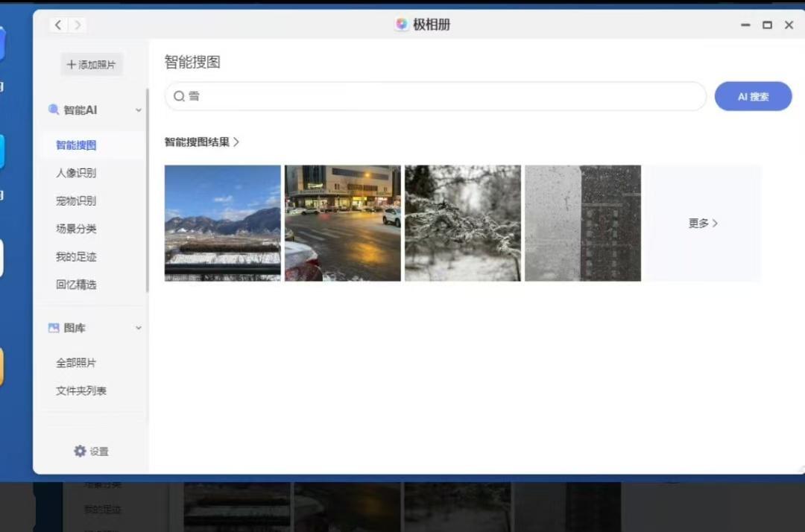Screen dimensions: 805x532
Task: Go back with the left arrow button
Action: [58, 25]
